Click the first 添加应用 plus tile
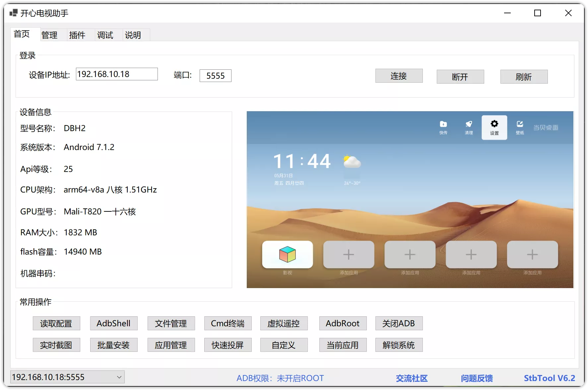 pos(348,255)
